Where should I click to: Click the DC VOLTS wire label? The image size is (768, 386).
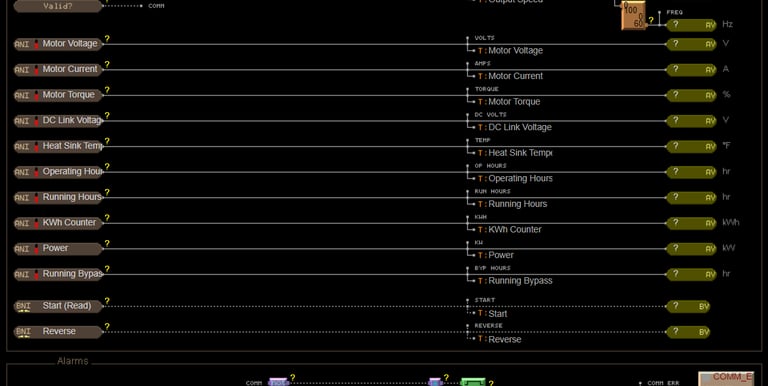pos(490,115)
